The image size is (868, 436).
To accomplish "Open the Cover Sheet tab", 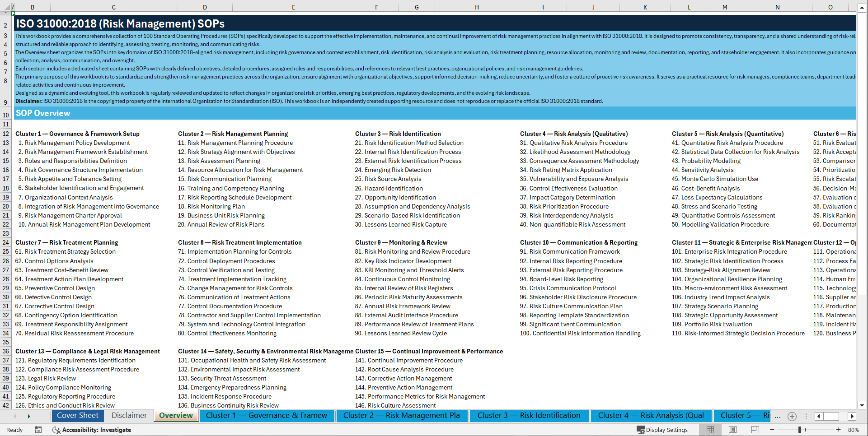I will (x=78, y=416).
